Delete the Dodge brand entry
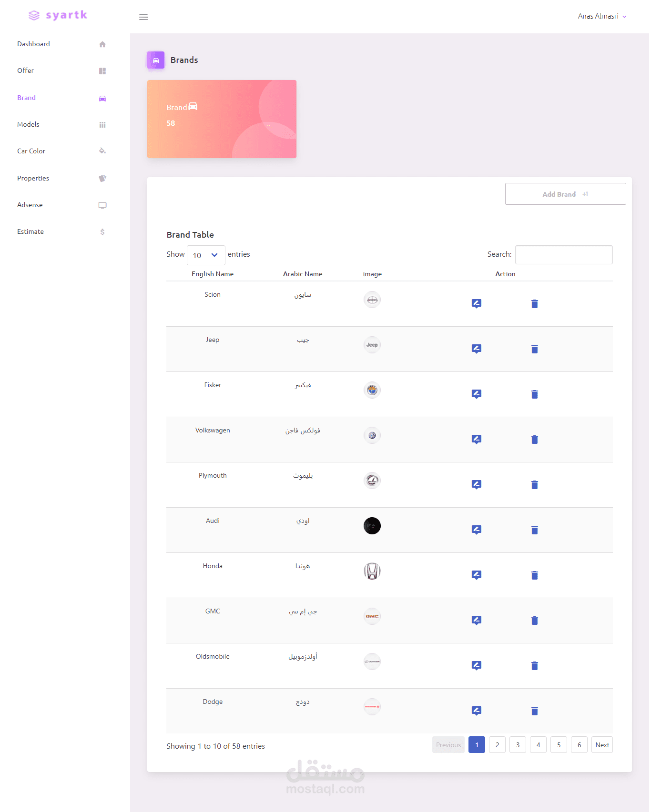Viewport: 651px width, 812px height. [535, 711]
